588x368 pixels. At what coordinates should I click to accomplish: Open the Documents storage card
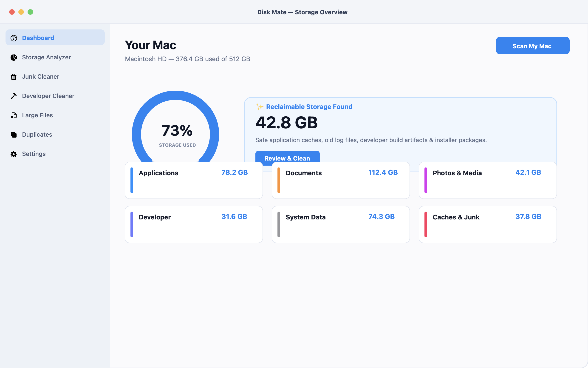pyautogui.click(x=341, y=180)
